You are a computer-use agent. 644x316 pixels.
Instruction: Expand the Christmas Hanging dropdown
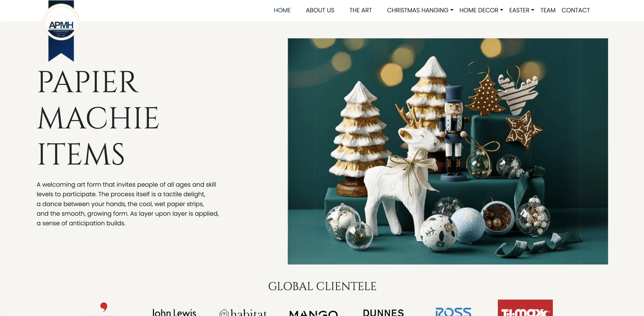point(420,10)
